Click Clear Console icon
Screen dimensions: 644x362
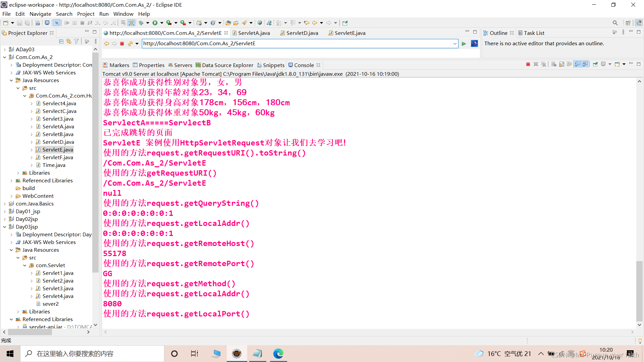point(554,64)
